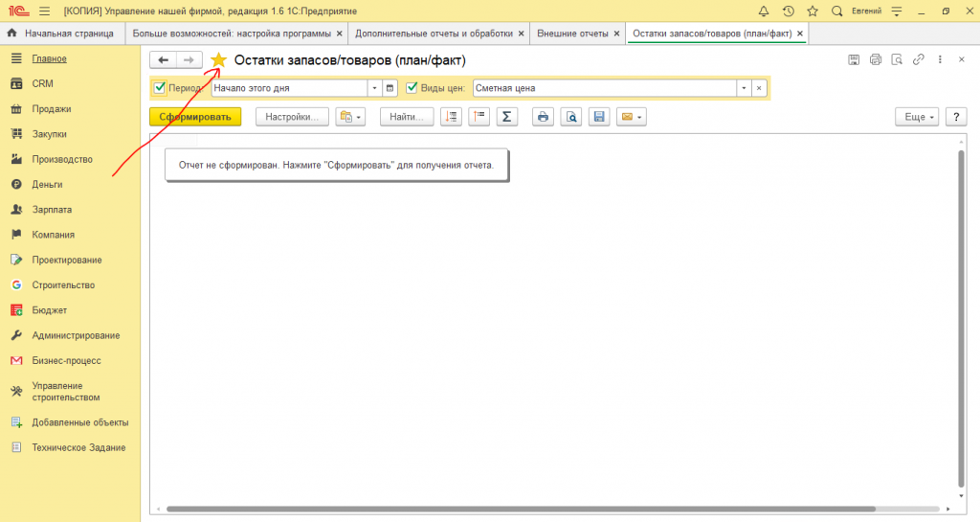Screen dimensions: 980x522
Task: Click the yellow favorites star icon
Action: point(219,60)
